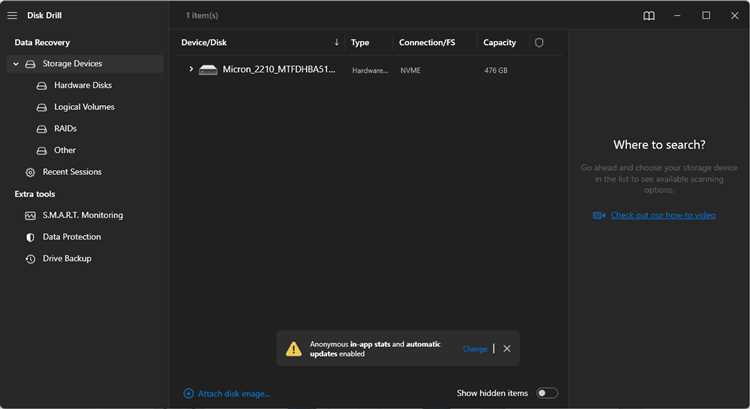
Task: Click the Other drive icon
Action: (42, 151)
